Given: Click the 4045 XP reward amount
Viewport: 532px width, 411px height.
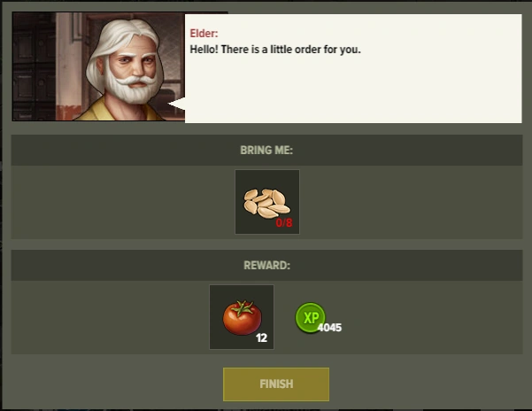Looking at the screenshot, I should click(x=330, y=328).
